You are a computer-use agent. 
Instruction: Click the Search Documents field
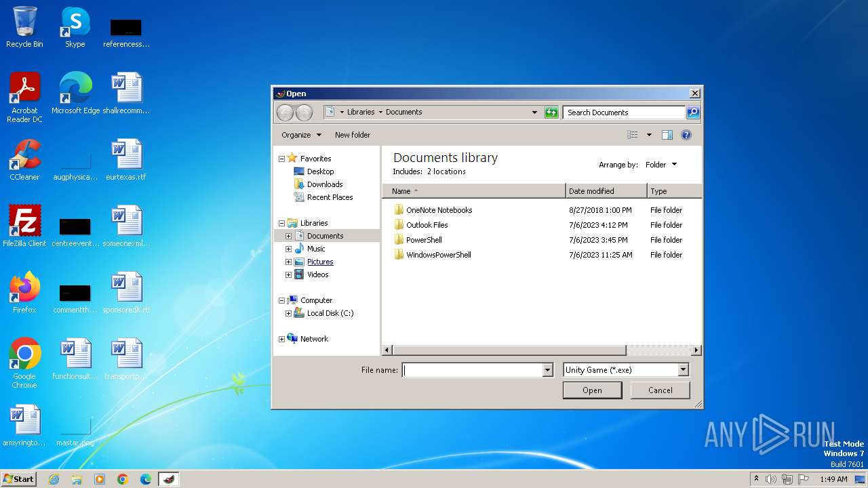click(624, 113)
